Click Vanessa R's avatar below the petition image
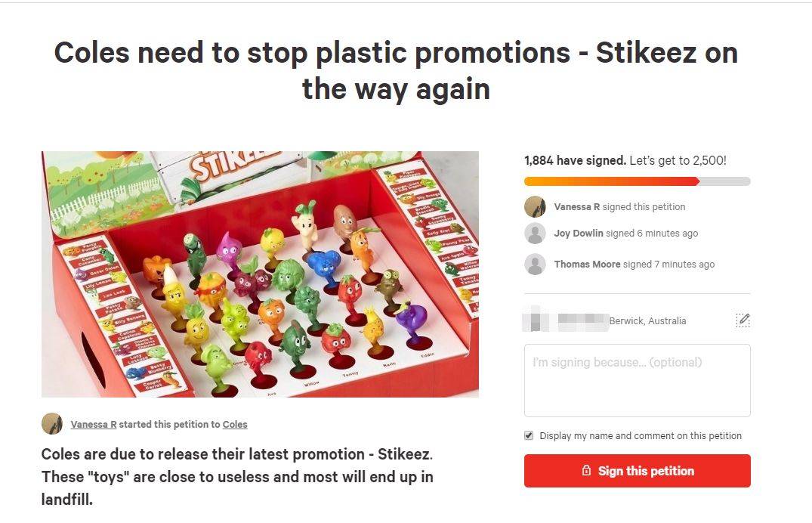The height and width of the screenshot is (523, 812). [52, 424]
